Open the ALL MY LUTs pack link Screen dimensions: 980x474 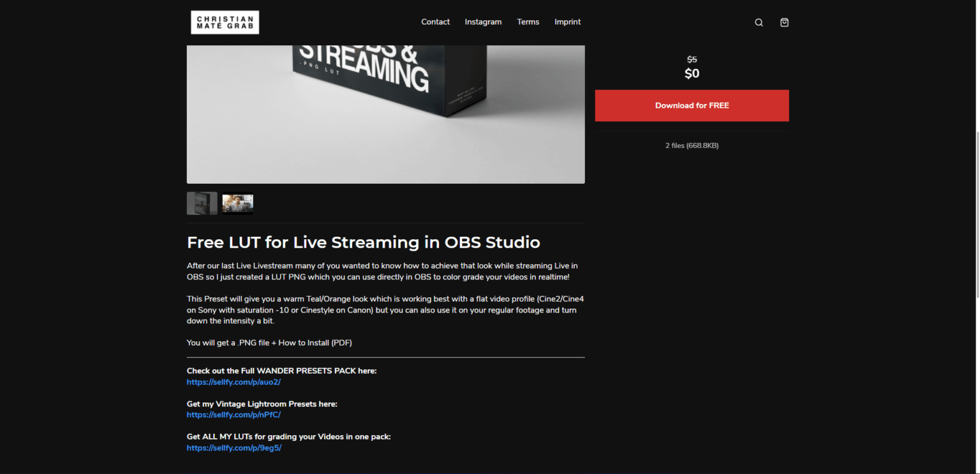[234, 447]
